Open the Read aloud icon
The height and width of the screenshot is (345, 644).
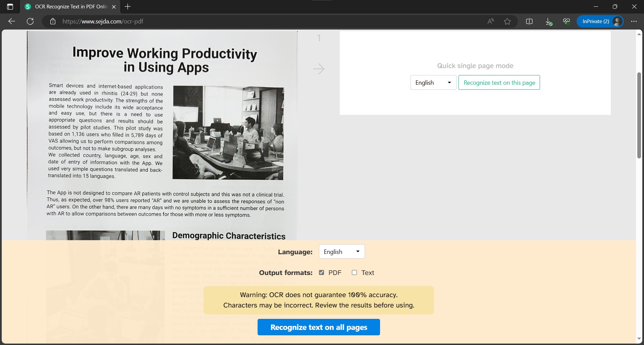(490, 21)
